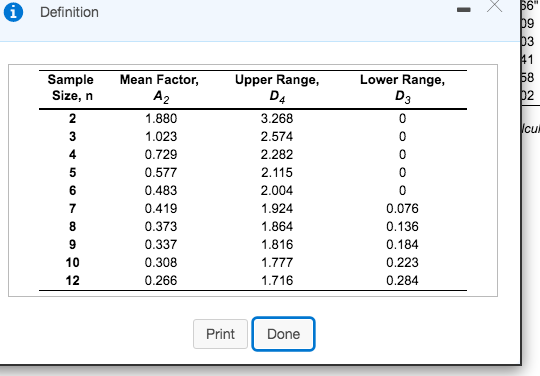540x376 pixels.
Task: Close the Definition dialog with the X
Action: pyautogui.click(x=495, y=5)
